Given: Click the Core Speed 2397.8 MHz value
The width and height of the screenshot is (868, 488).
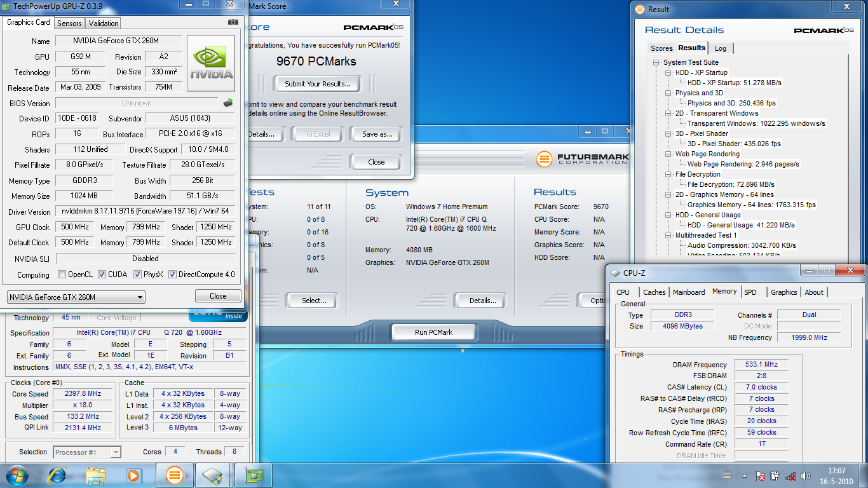Looking at the screenshot, I should [x=83, y=394].
